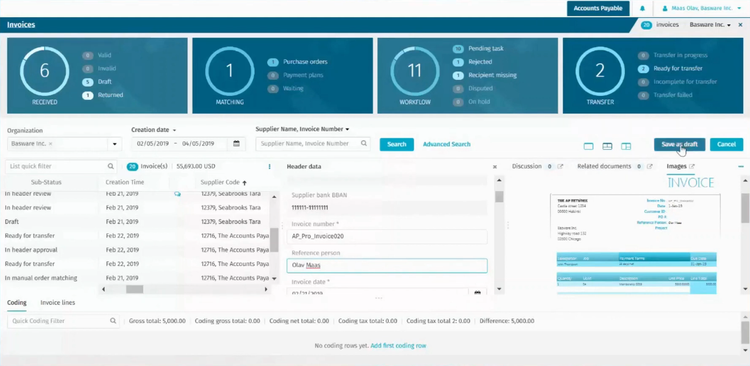Click the Supplier bank BBAN field

(x=386, y=208)
